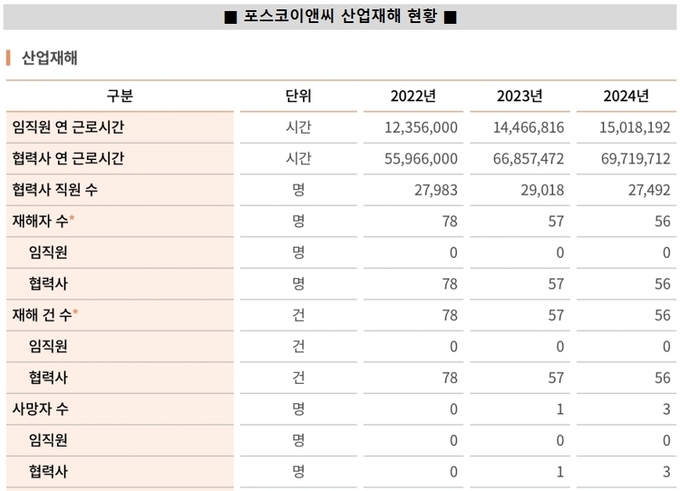Click the 단위 column header
The height and width of the screenshot is (491, 680).
298,95
